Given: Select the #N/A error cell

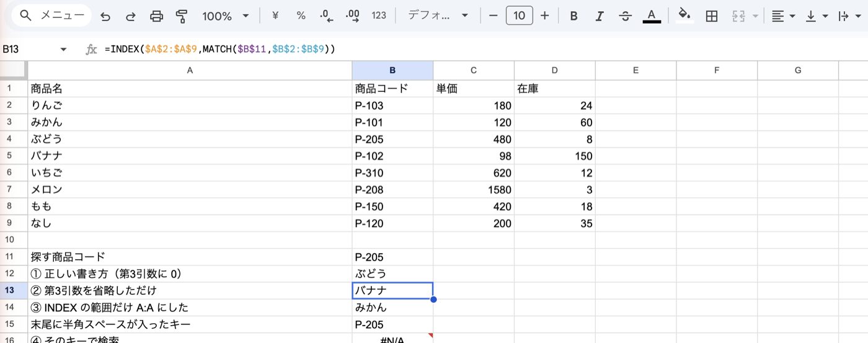Looking at the screenshot, I should pos(392,339).
